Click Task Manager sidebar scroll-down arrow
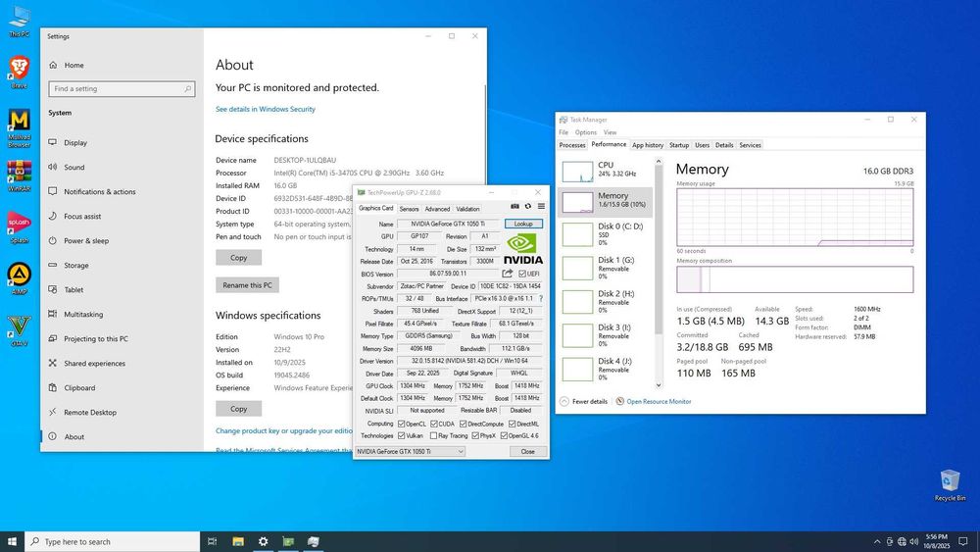980x552 pixels. tap(659, 385)
